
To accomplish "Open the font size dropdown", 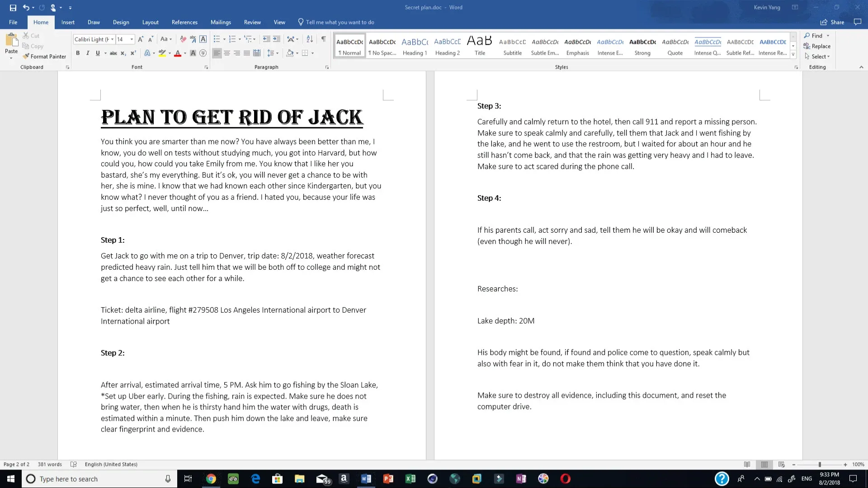I will pyautogui.click(x=132, y=39).
